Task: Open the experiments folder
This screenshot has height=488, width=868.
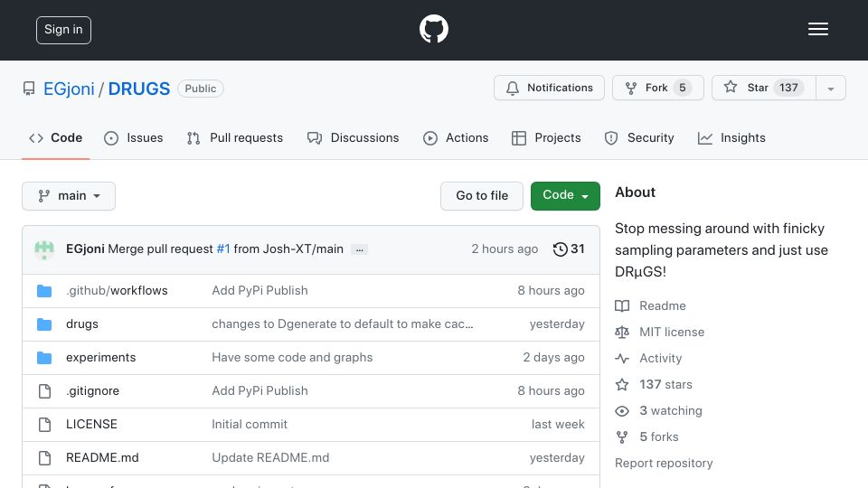Action: coord(100,358)
